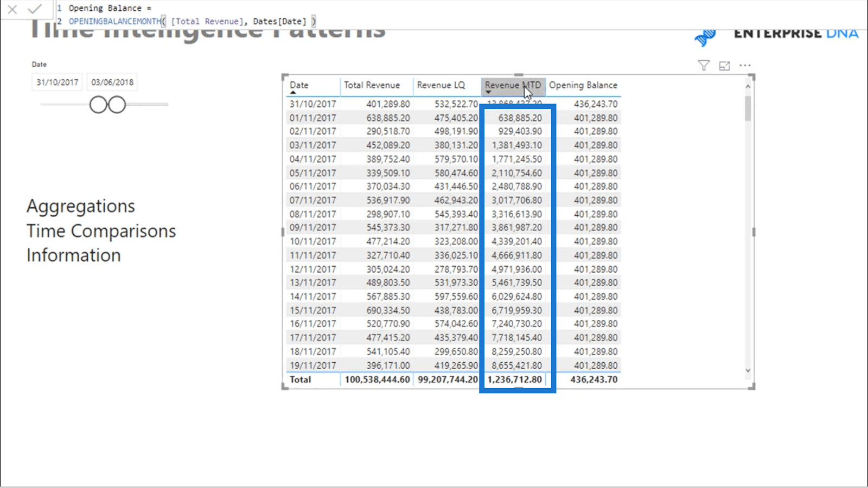Select Opening Balance value 436,243.70 in first row
The height and width of the screenshot is (488, 868).
tap(596, 104)
